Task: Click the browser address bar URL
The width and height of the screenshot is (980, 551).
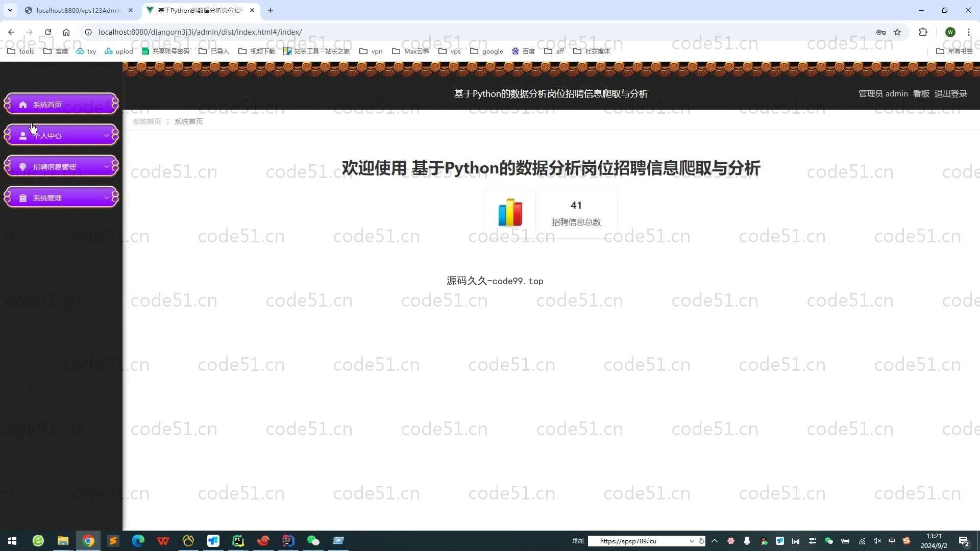Action: [200, 32]
